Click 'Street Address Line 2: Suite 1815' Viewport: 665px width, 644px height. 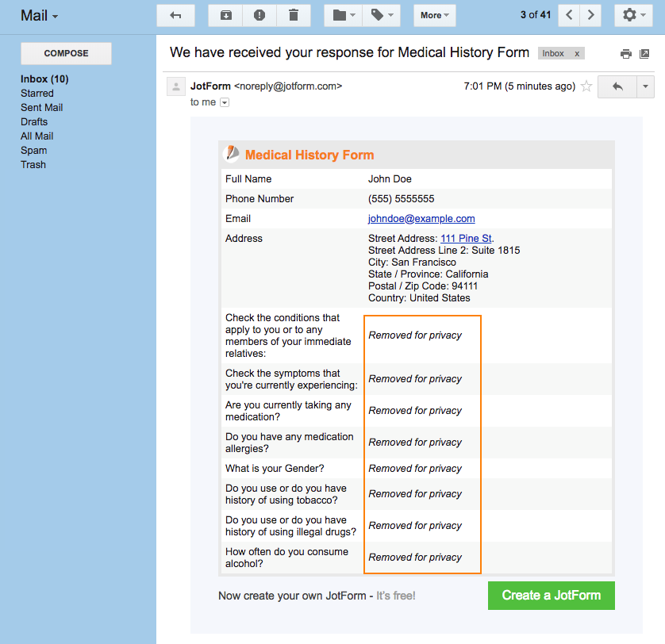444,251
